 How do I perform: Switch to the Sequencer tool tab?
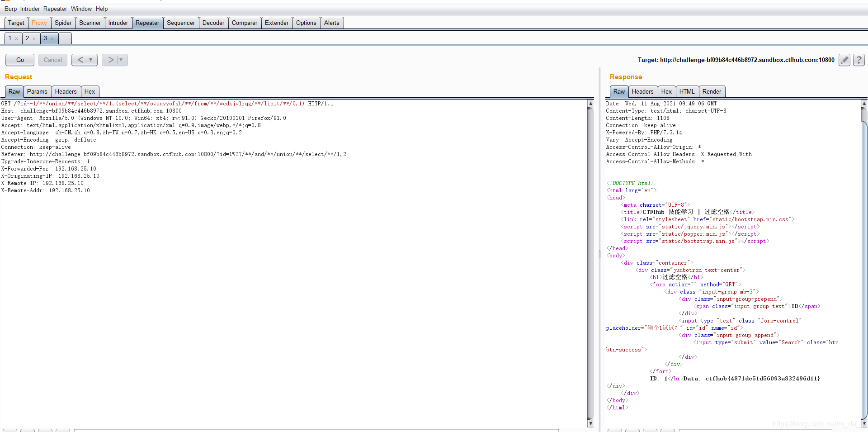pyautogui.click(x=181, y=23)
